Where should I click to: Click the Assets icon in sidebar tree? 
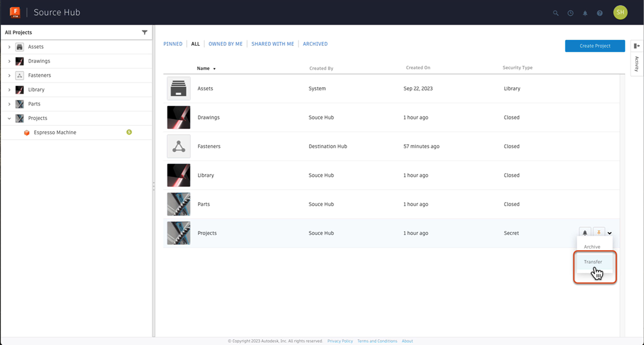(19, 47)
